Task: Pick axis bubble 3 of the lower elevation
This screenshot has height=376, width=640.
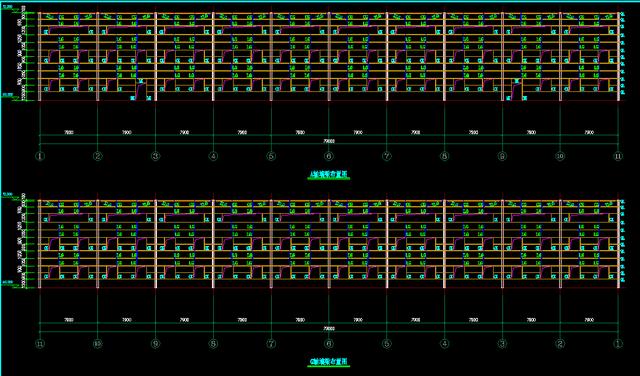Action: 503,344
